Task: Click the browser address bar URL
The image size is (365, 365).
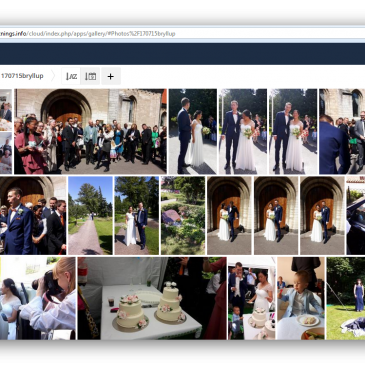Action: pos(88,34)
